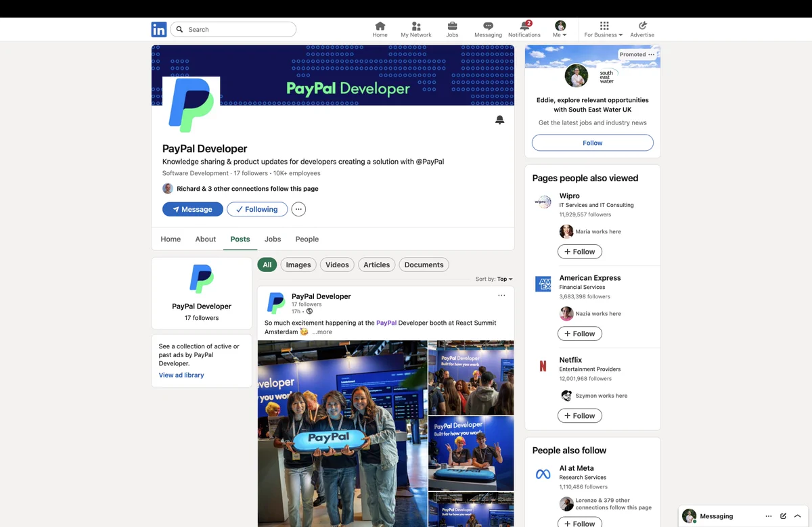Follow South East Water UK

pos(593,143)
